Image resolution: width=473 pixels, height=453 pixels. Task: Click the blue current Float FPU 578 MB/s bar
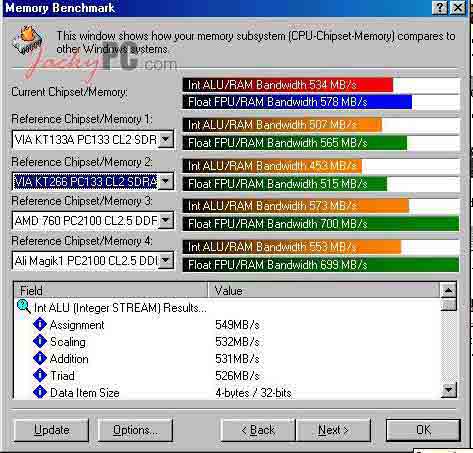tap(297, 102)
